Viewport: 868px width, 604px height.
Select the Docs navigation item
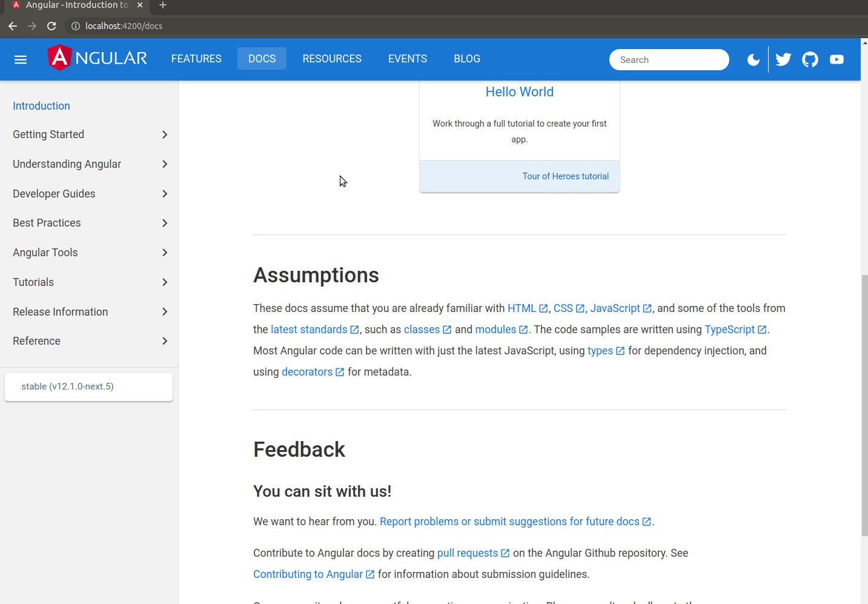262,59
